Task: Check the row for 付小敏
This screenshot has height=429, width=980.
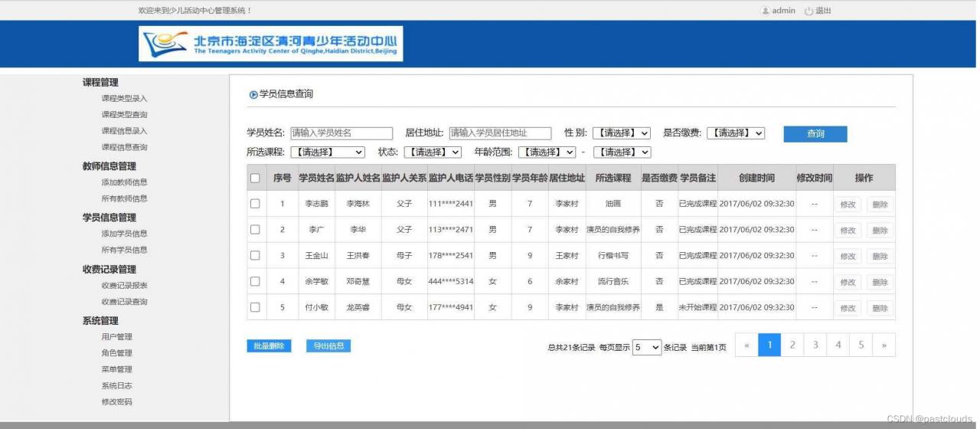Action: pos(255,307)
